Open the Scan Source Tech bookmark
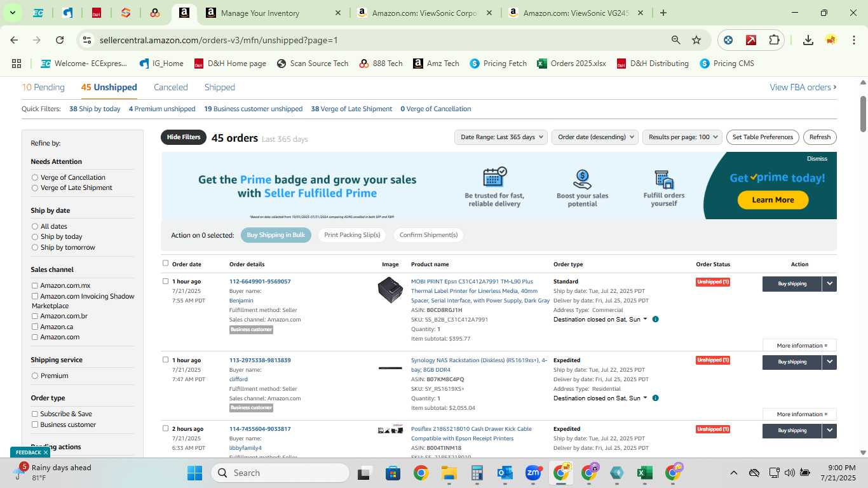Screen dimensions: 868x488 313,64
